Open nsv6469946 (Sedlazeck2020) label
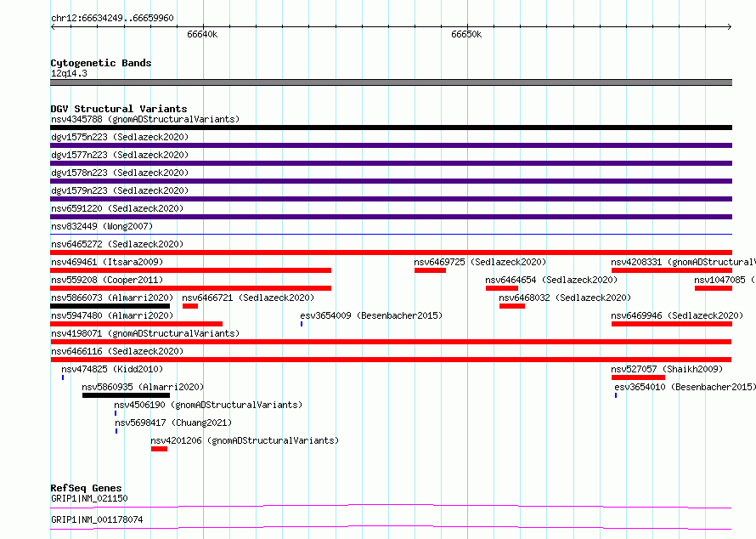Viewport: 756px width, 539px height. pos(677,315)
